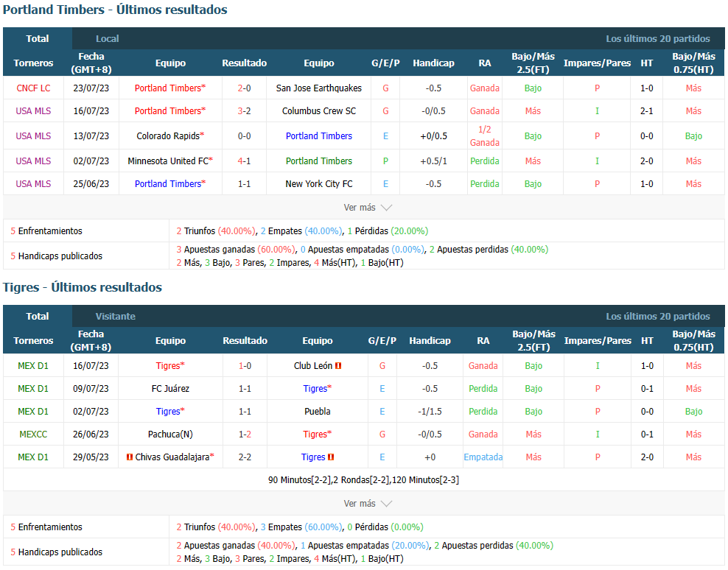Image resolution: width=728 pixels, height=570 pixels.
Task: Click the Tigres - Últimos resultados heading
Action: [83, 287]
